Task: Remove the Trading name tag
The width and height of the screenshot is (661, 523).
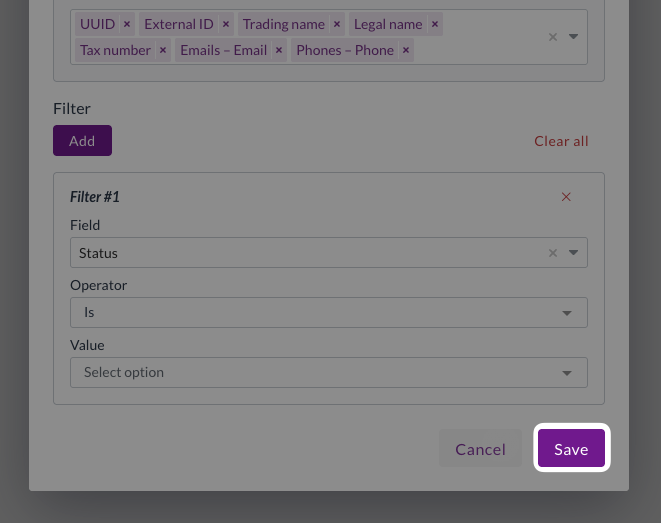Action: [336, 24]
